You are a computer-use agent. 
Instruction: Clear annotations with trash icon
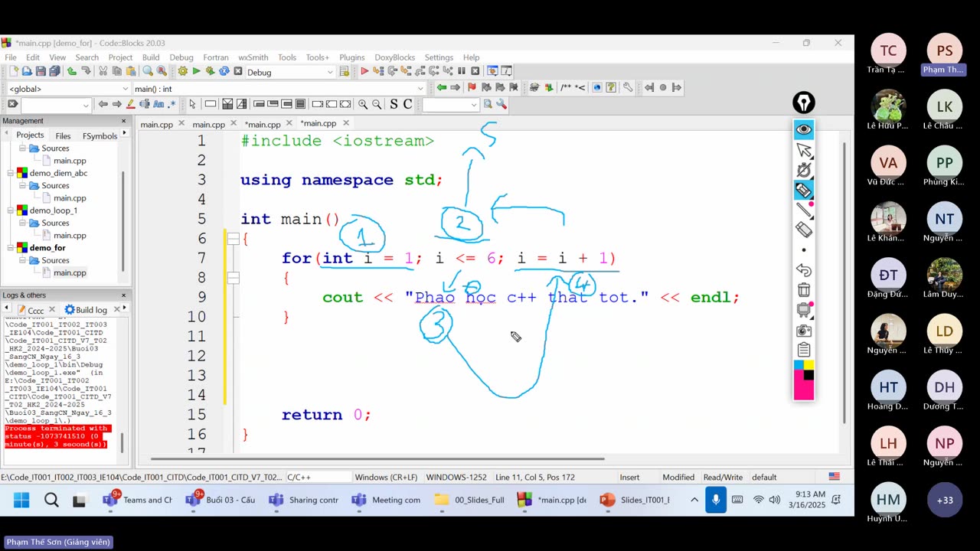804,290
